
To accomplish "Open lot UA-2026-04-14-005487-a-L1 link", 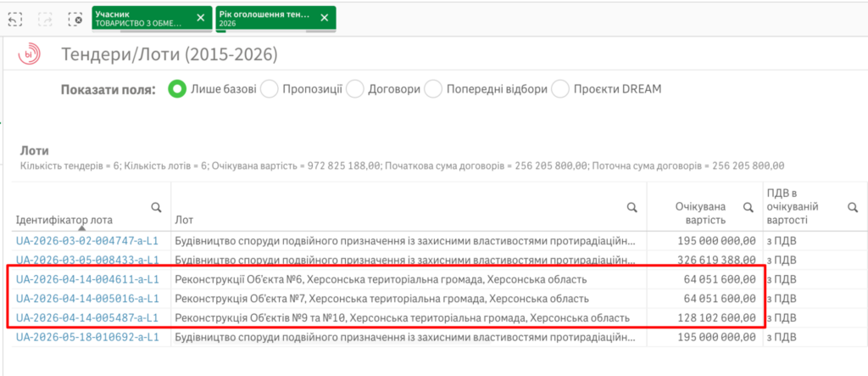I will point(87,317).
